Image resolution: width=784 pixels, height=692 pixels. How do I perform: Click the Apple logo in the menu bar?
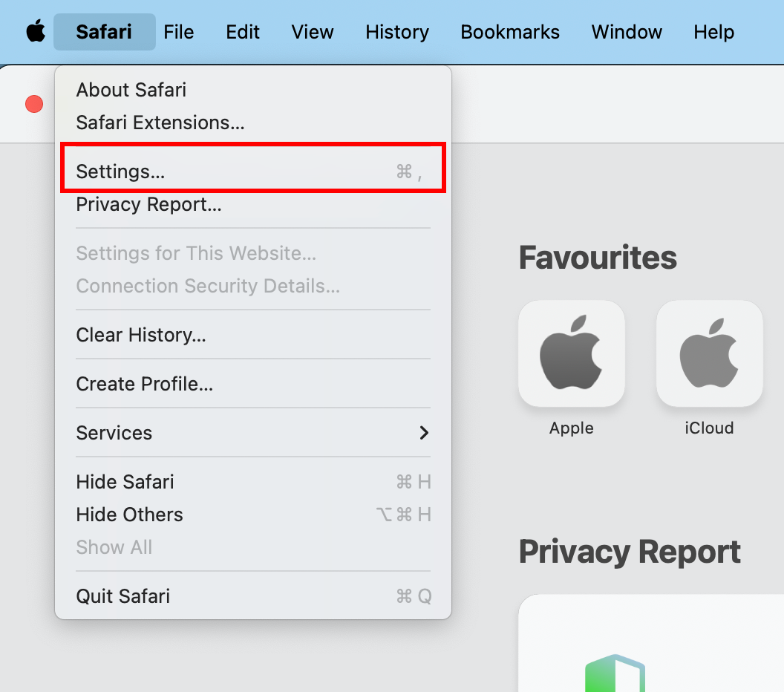35,31
